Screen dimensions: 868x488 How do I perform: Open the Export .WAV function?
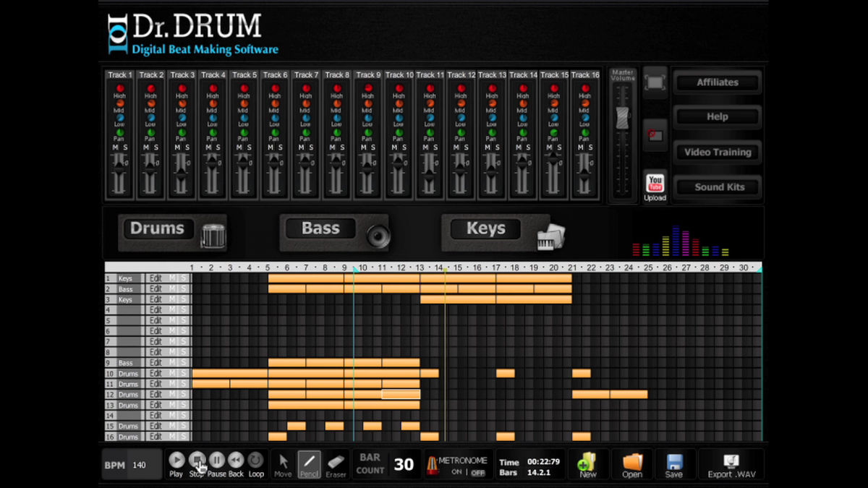coord(731,465)
